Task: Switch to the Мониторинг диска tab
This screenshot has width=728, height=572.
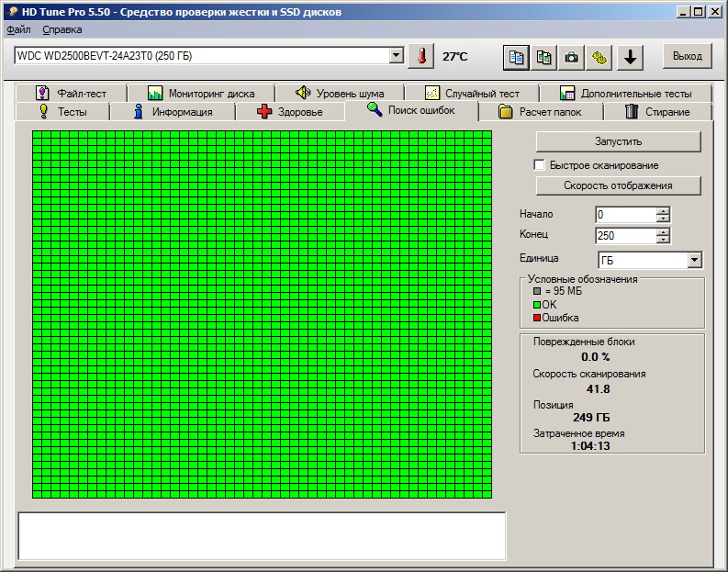Action: [x=201, y=93]
